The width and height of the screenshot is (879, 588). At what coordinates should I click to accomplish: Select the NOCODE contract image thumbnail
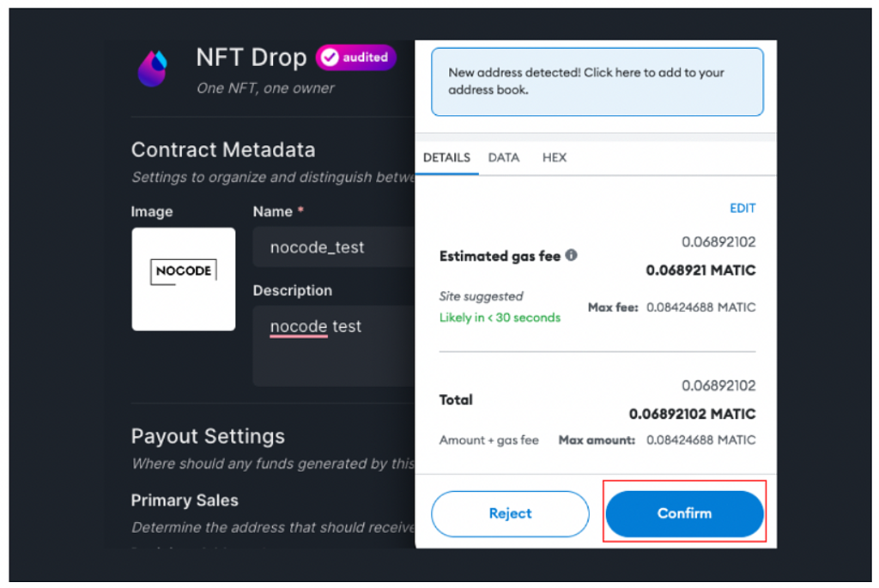point(184,279)
